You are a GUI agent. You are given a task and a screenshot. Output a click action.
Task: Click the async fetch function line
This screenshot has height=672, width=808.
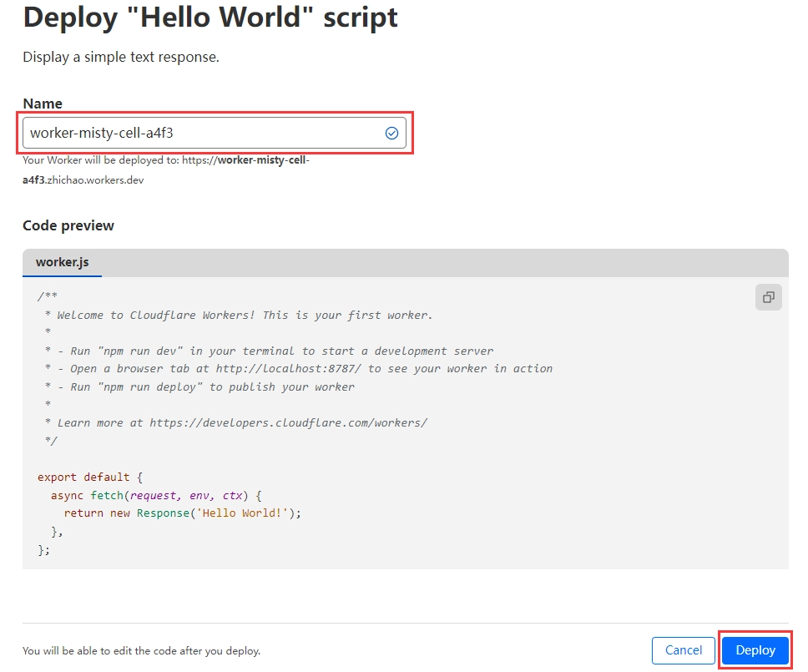pyautogui.click(x=156, y=495)
